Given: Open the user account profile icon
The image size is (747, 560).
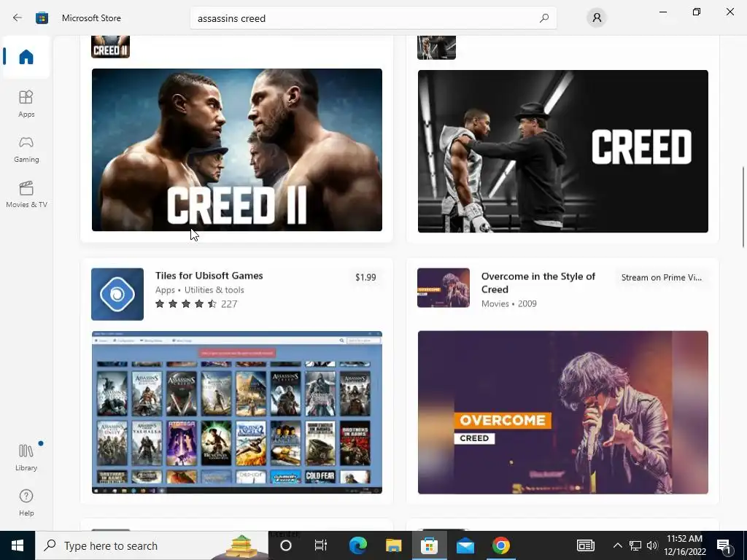Looking at the screenshot, I should pyautogui.click(x=597, y=18).
